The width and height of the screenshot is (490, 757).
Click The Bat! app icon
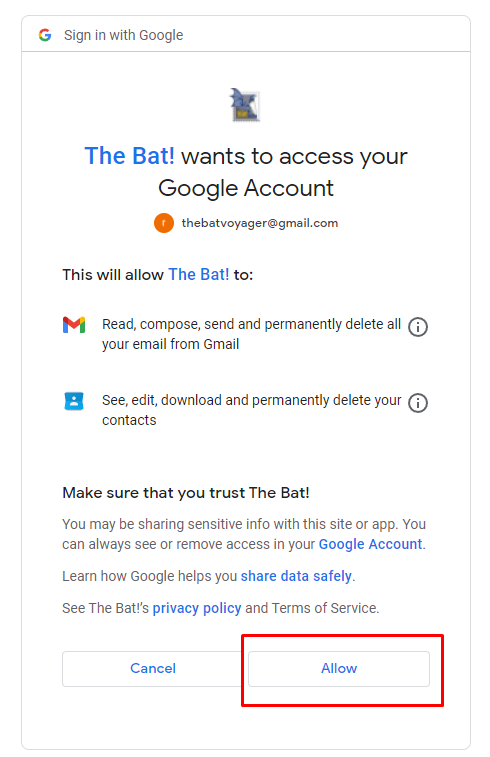click(x=245, y=104)
